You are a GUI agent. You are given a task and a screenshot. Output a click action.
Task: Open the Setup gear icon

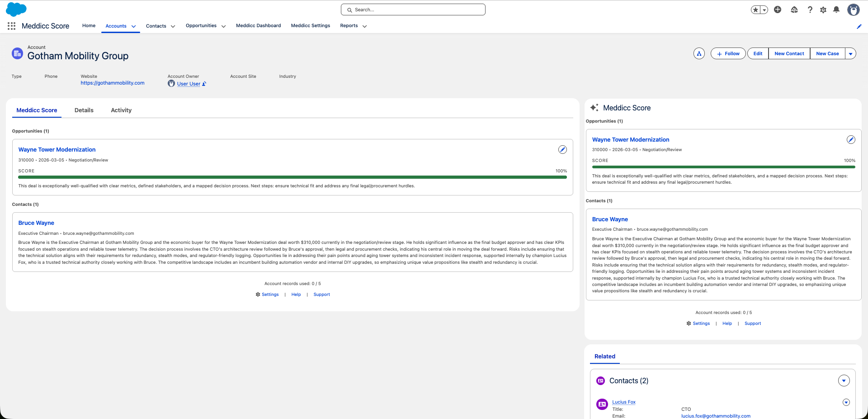tap(823, 10)
